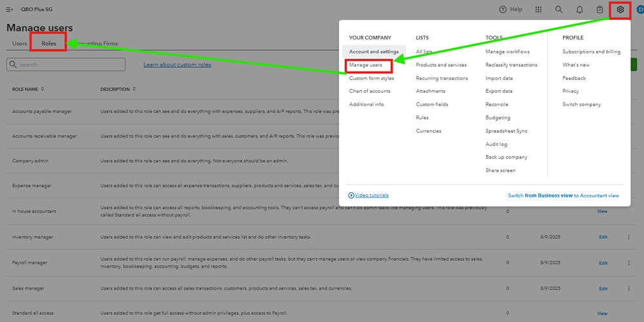The image size is (644, 322).
Task: Click the Settings gear icon
Action: coord(620,10)
